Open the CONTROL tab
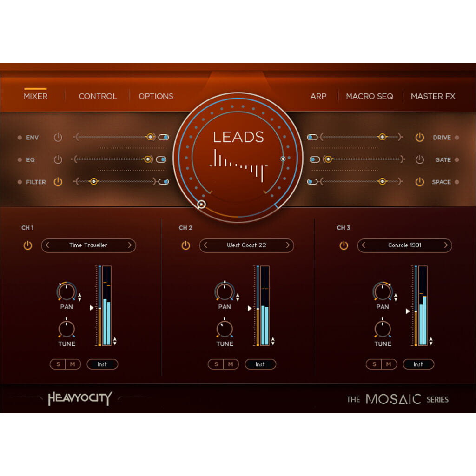476x476 pixels. [98, 96]
